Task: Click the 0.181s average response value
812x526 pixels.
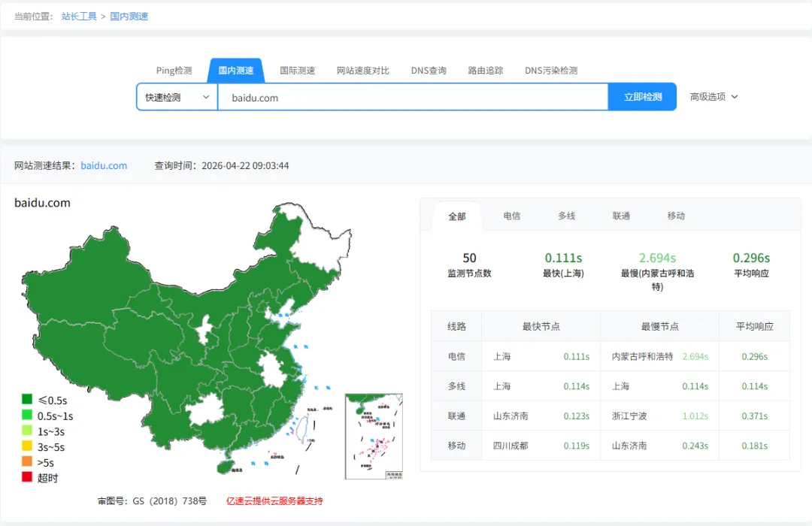Action: pos(755,446)
